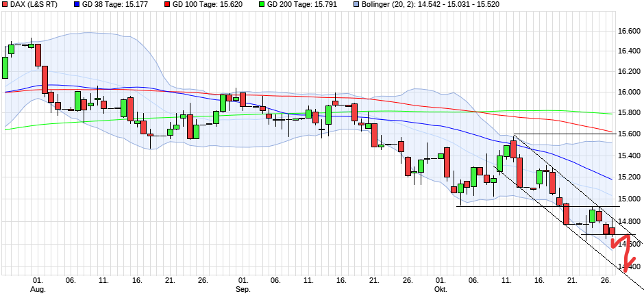644x298 pixels.
Task: Click the 16.000 price axis label
Action: [x=628, y=92]
